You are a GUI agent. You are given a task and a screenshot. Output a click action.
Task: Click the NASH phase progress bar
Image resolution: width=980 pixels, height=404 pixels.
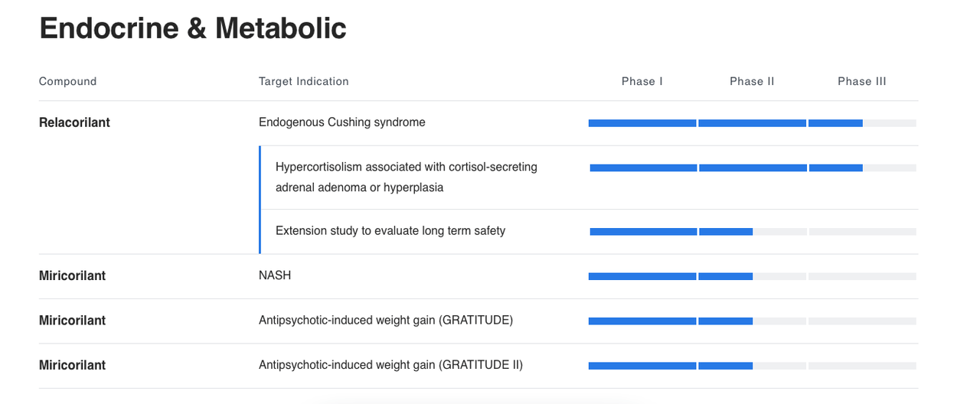tap(752, 276)
